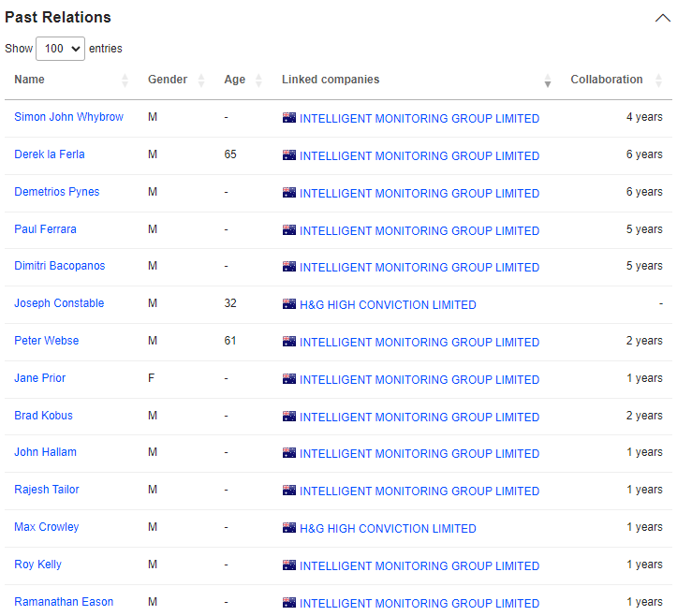The height and width of the screenshot is (616, 677).
Task: Open Intelligent Monitoring Group link in Dimitri Bacopanos row
Action: (x=419, y=268)
